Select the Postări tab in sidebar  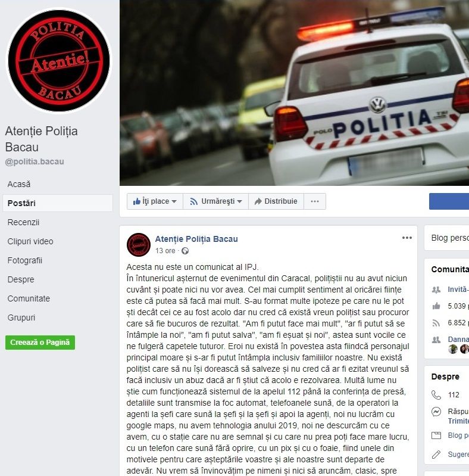click(58, 203)
